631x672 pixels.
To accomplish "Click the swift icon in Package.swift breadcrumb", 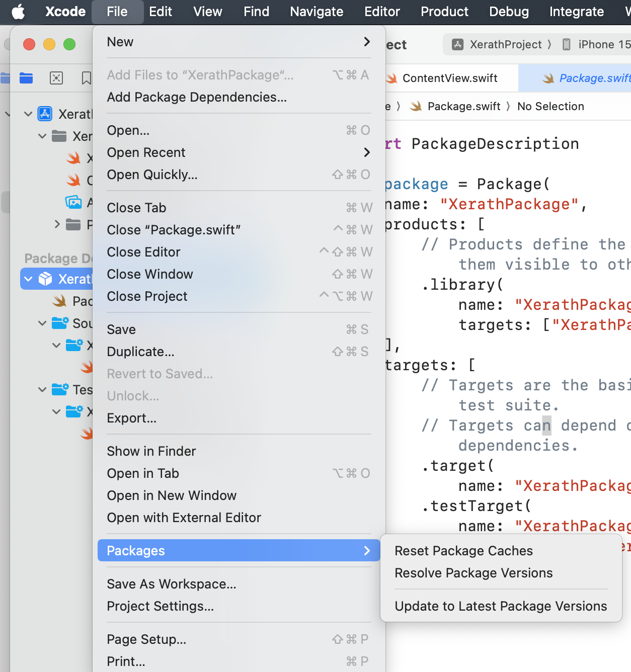I will coord(416,106).
